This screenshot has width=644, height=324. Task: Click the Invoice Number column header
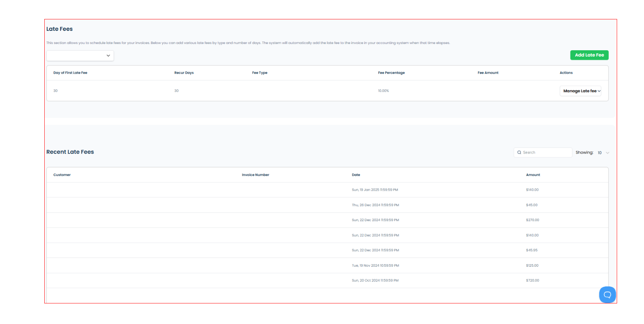(256, 175)
